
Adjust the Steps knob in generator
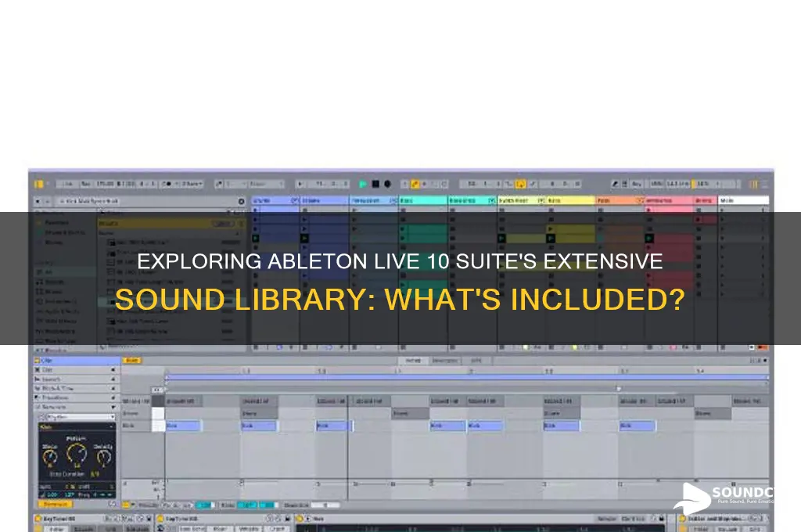[49, 458]
